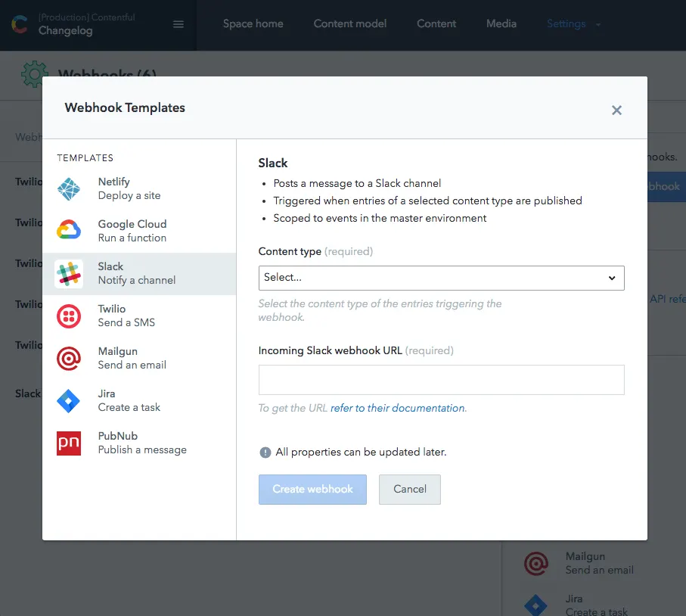This screenshot has height=616, width=686.
Task: Click the PubNub red square icon
Action: coord(69,443)
